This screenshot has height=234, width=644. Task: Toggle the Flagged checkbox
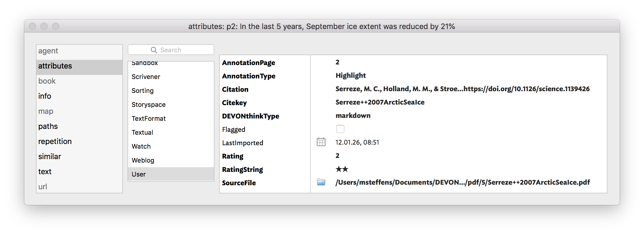pyautogui.click(x=340, y=129)
